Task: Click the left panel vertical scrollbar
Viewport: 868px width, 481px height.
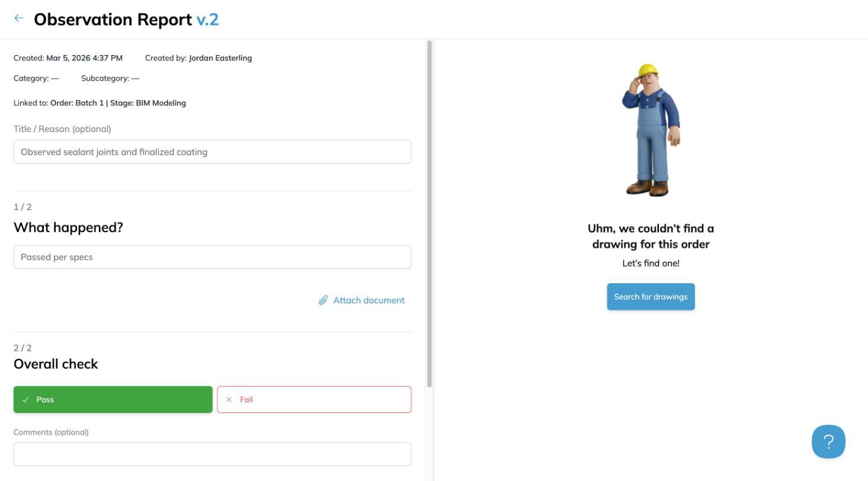Action: 429,214
